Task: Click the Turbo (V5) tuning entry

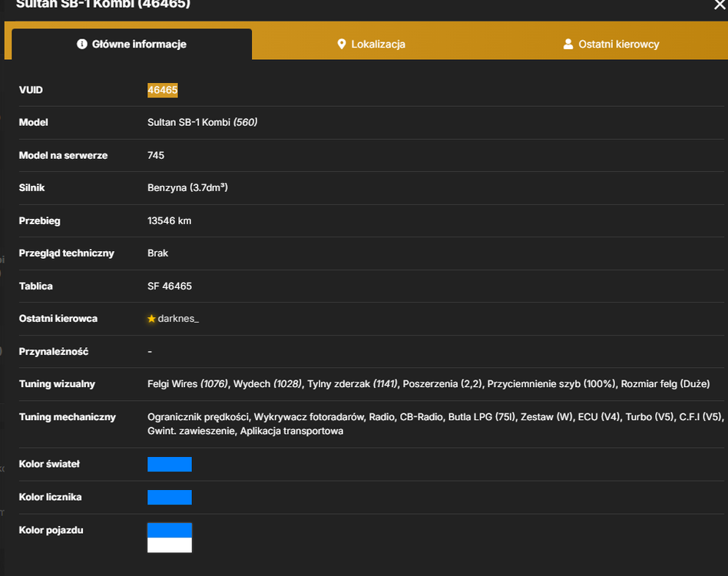Action: [650, 417]
